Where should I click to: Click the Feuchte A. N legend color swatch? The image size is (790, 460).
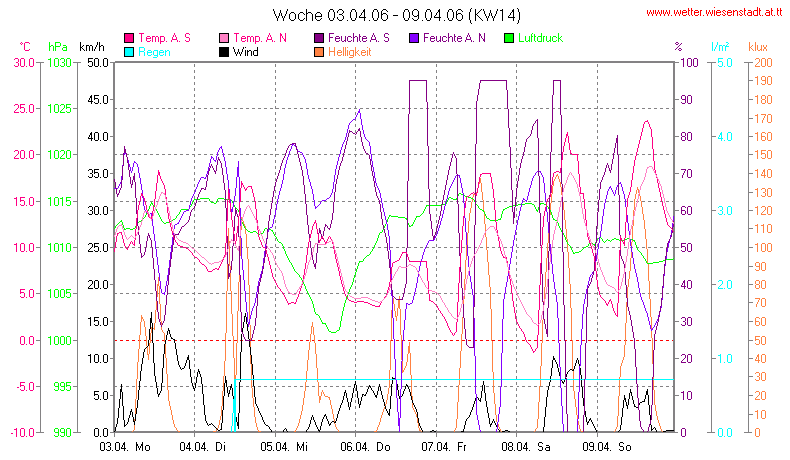pos(414,38)
